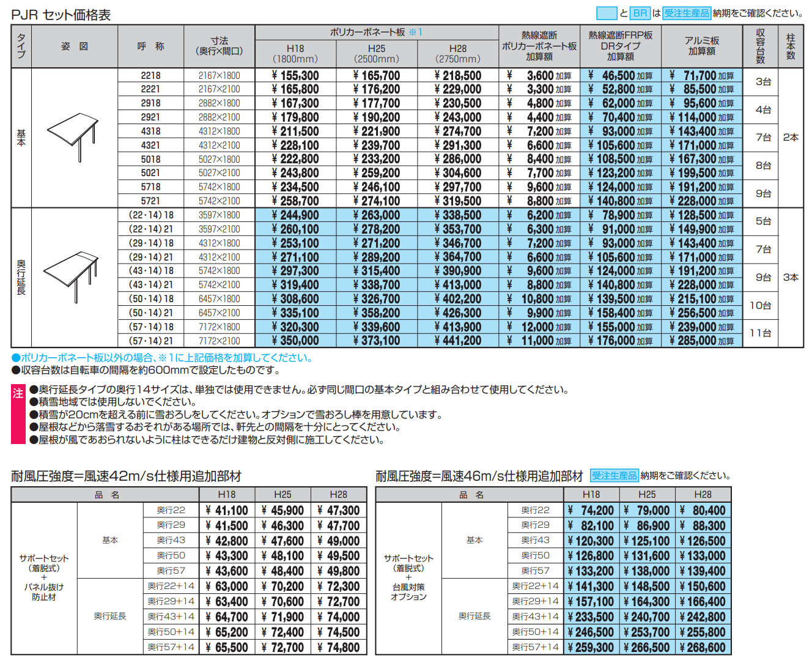This screenshot has height=663, width=812.
Task: Select the blank blue legend swatch
Action: point(607,13)
